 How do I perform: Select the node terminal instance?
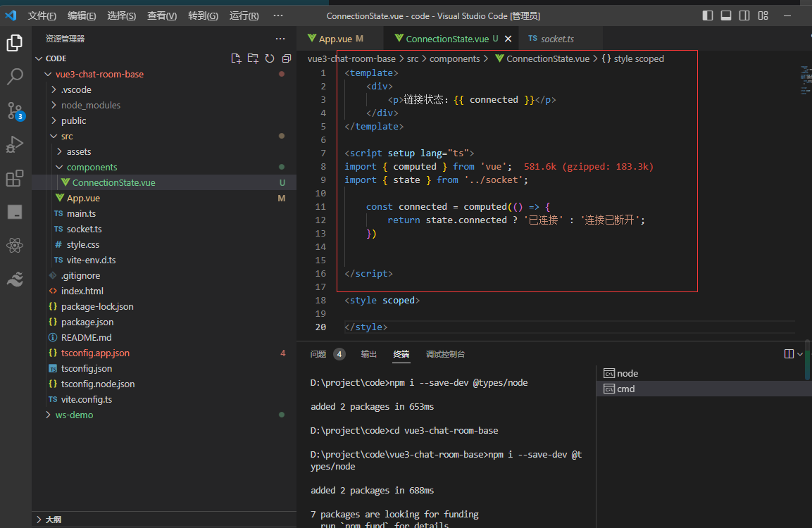702,373
